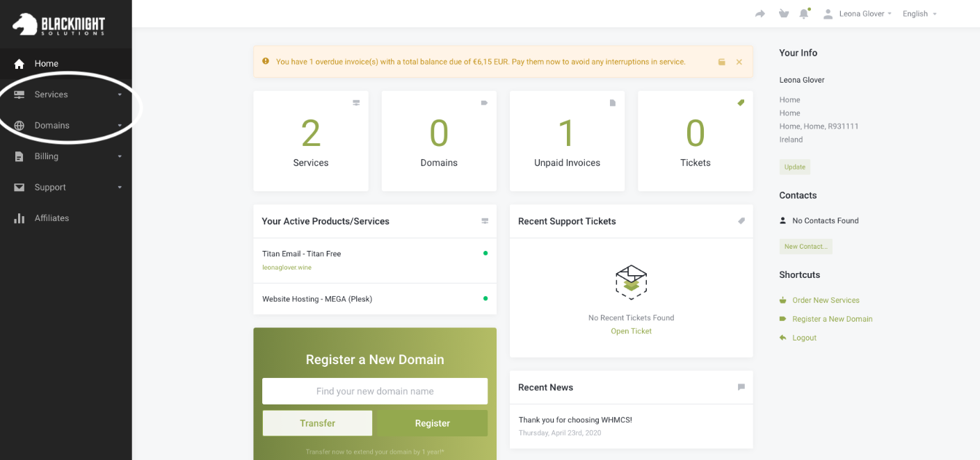The width and height of the screenshot is (980, 460).
Task: Open the notifications bell icon
Action: 804,14
